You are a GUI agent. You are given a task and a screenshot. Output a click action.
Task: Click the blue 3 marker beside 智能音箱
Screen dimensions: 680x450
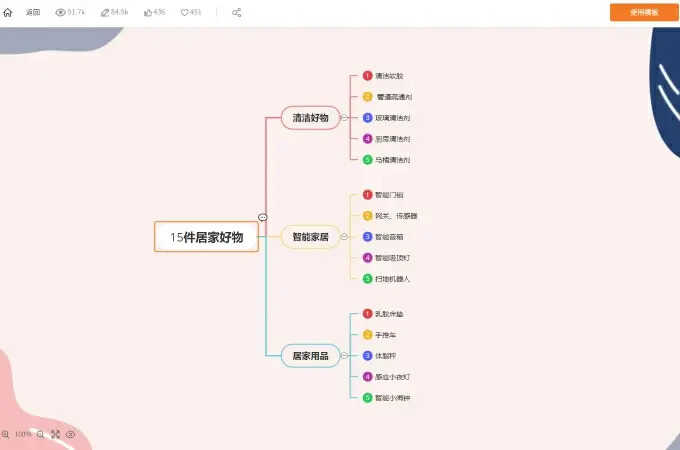pos(367,237)
